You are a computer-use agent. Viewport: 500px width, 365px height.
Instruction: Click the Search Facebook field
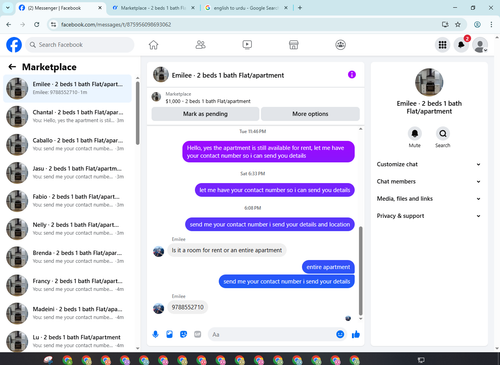pyautogui.click(x=80, y=45)
